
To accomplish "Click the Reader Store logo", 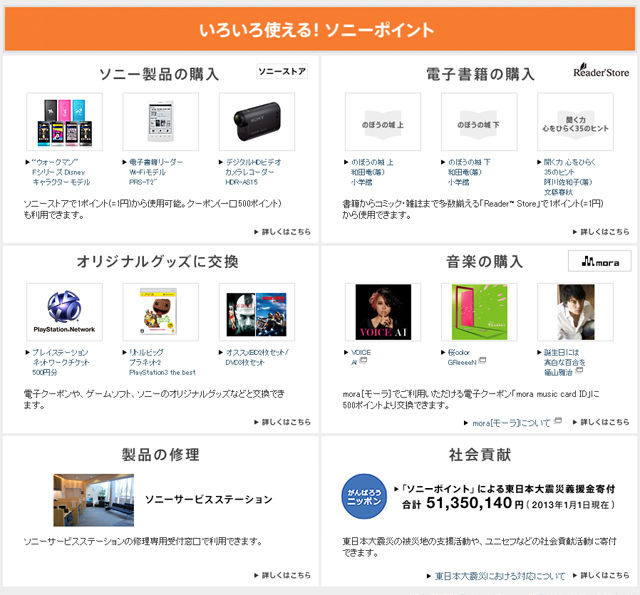I will 601,71.
